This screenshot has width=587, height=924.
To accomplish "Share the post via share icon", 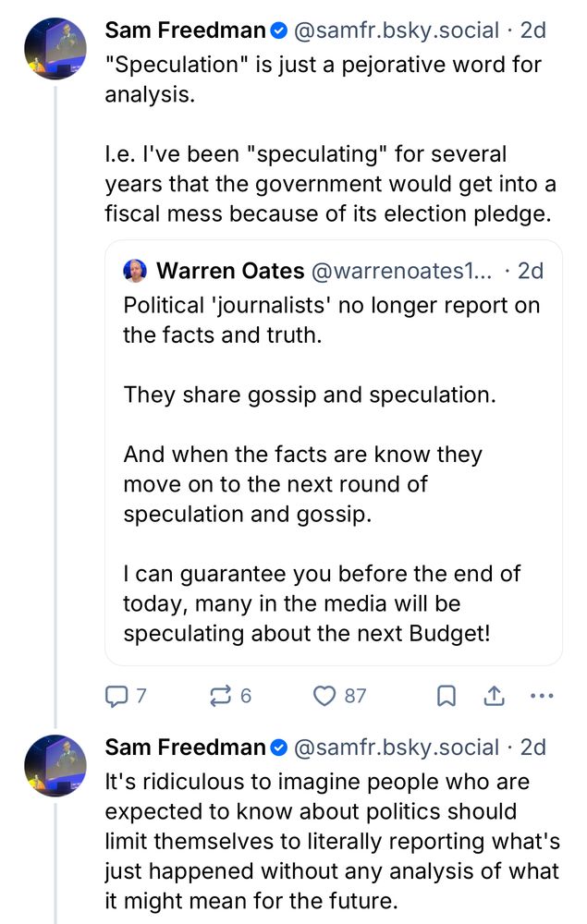I will (495, 696).
